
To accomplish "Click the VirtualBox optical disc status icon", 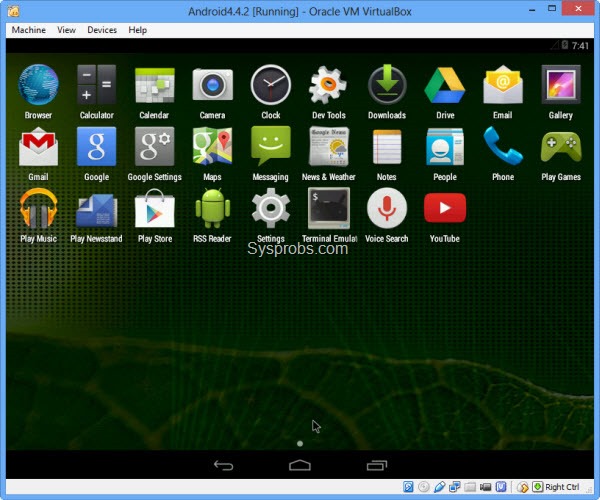I will click(x=424, y=487).
